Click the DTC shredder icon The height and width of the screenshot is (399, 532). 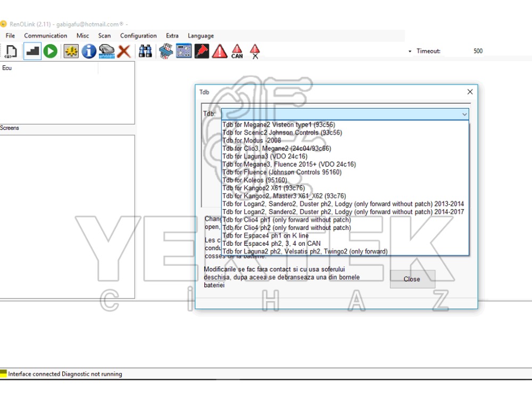tap(166, 51)
